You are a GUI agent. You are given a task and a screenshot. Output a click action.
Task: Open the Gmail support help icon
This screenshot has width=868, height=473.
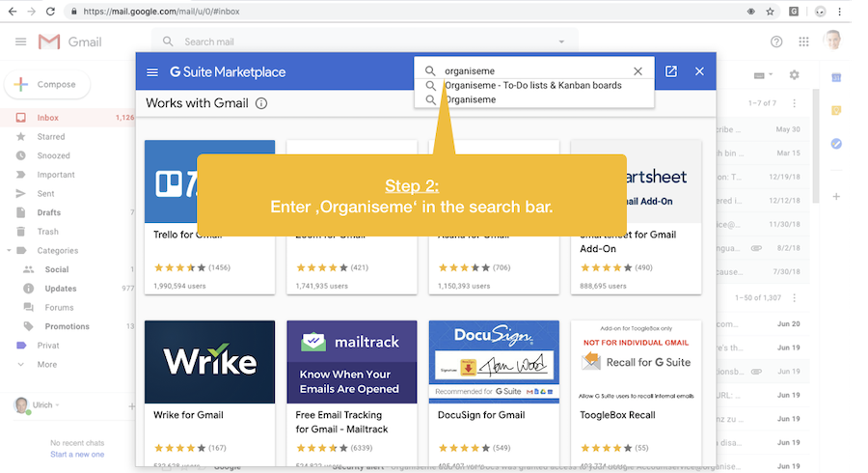(776, 42)
